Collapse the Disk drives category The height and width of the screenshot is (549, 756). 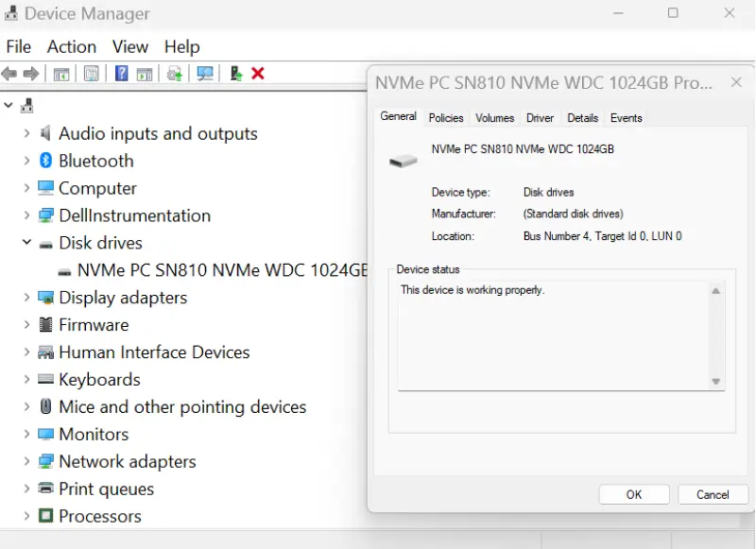[x=27, y=243]
